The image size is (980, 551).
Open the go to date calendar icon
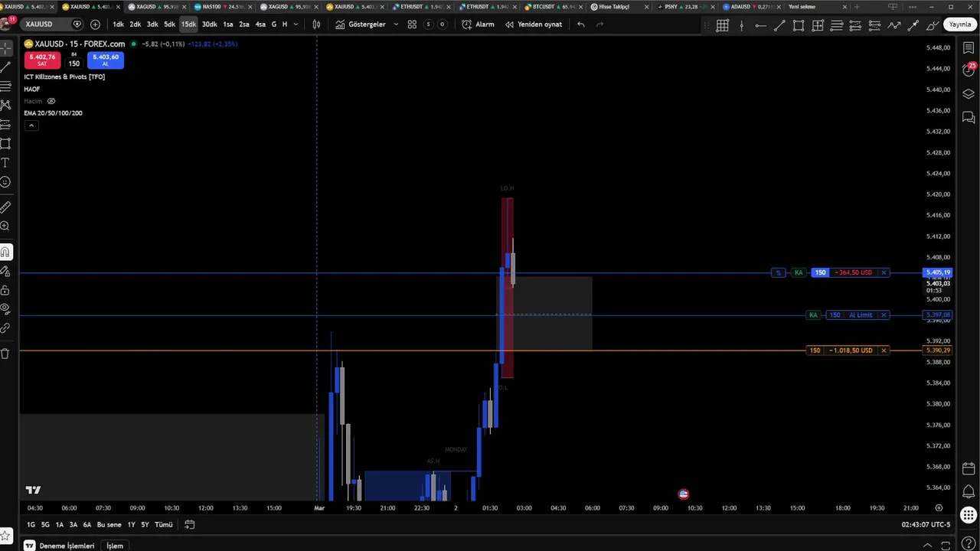tap(189, 524)
